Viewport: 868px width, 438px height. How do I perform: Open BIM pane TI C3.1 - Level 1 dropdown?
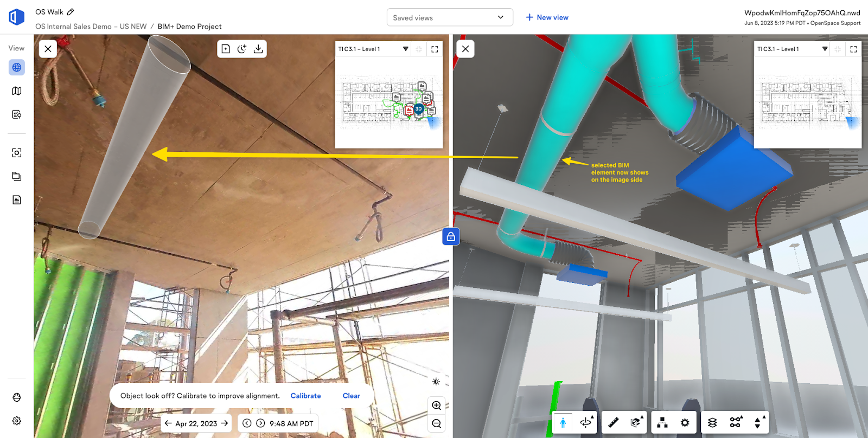click(x=792, y=49)
